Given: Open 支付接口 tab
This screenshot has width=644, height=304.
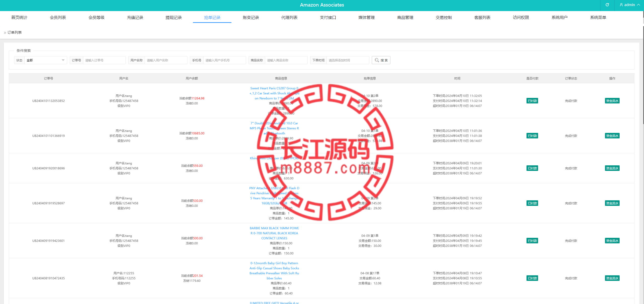Looking at the screenshot, I should (x=328, y=17).
